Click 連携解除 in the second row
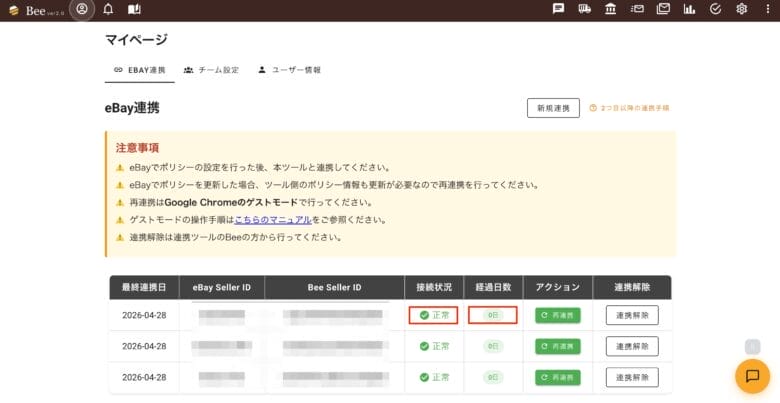Screen dimensions: 780x403 tap(632, 346)
